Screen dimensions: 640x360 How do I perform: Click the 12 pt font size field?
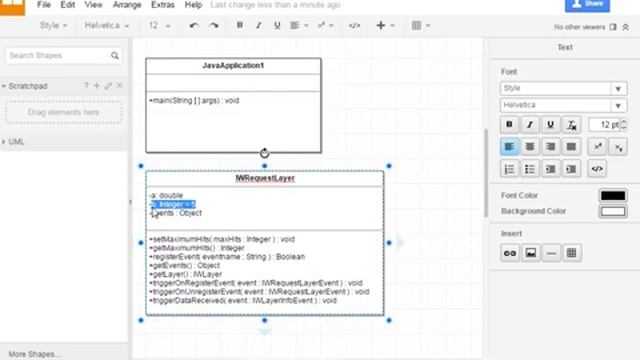604,124
